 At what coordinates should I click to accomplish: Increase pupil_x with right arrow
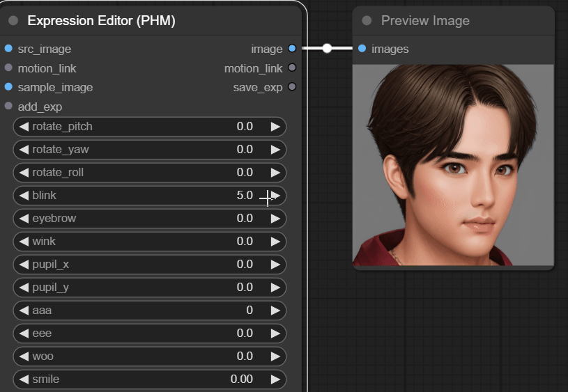(x=275, y=264)
